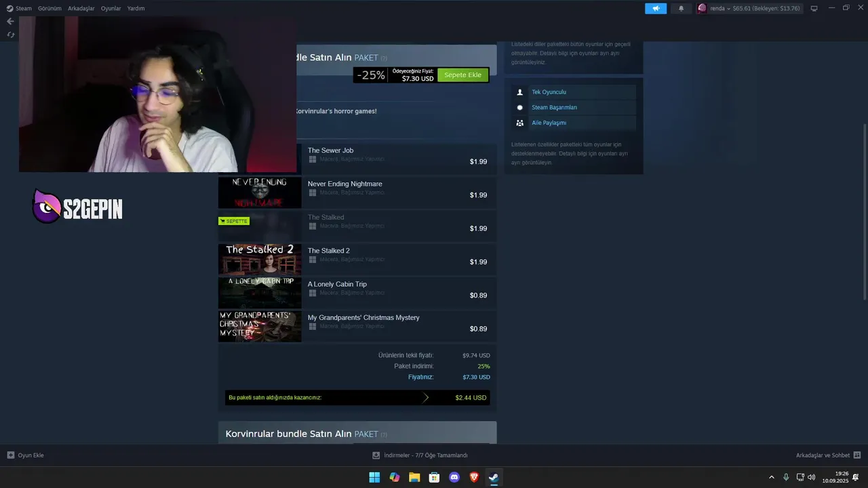Click Windows icon on The Sewer Job row

click(x=313, y=159)
